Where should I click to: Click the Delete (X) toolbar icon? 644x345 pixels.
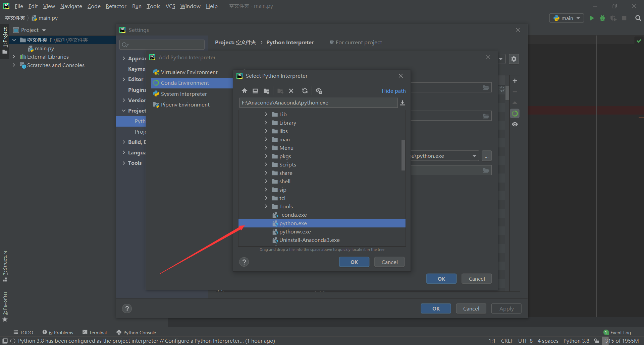tap(291, 91)
